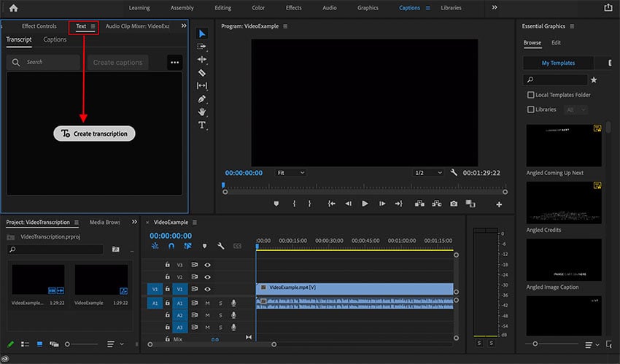Select the Hand tool
The image size is (620, 364).
(202, 112)
